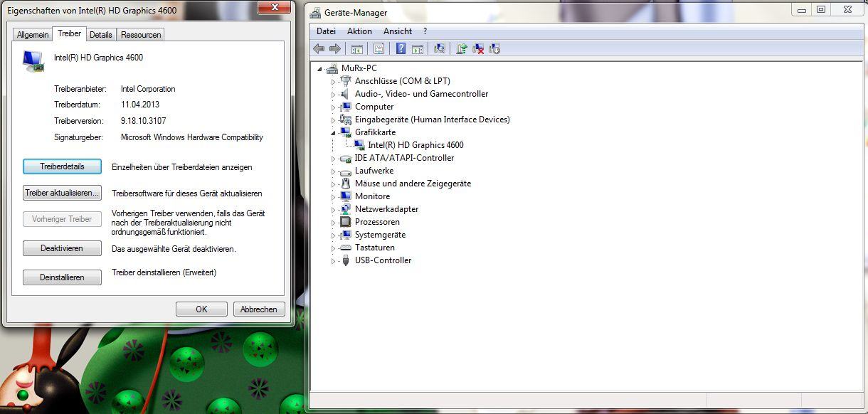The image size is (868, 414).
Task: Switch to the Ressourcen tab
Action: (x=141, y=35)
